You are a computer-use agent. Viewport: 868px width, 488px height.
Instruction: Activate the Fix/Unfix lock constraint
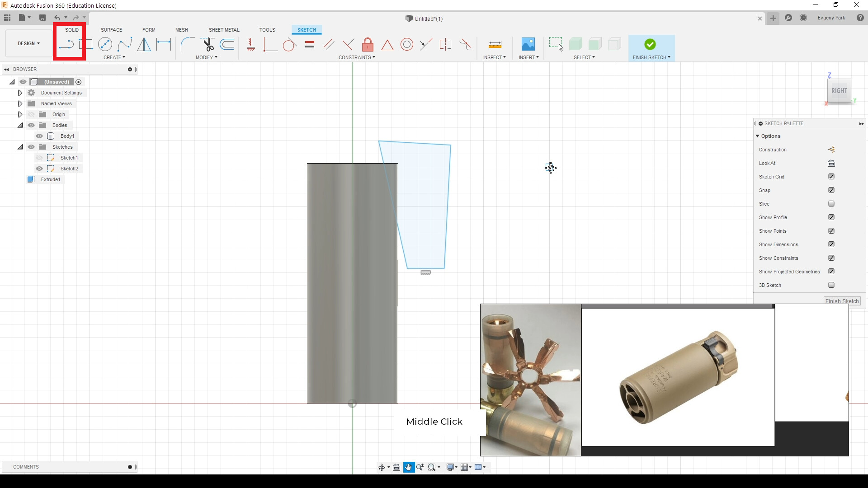pyautogui.click(x=368, y=44)
